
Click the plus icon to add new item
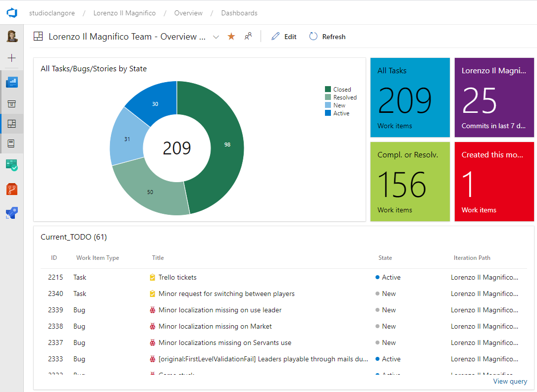click(x=12, y=58)
